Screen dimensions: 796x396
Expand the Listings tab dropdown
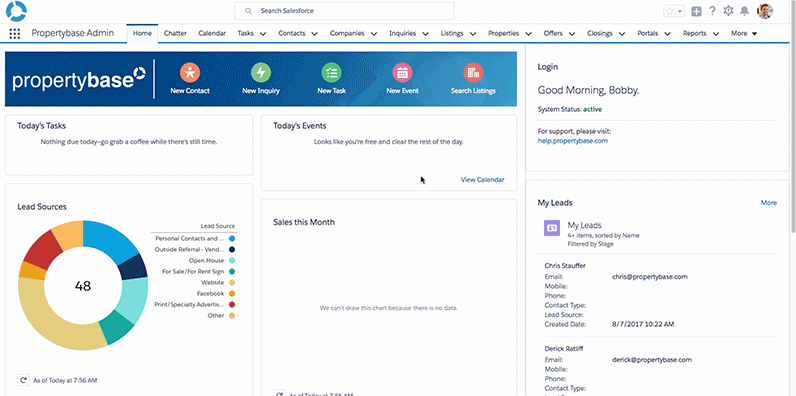(473, 34)
